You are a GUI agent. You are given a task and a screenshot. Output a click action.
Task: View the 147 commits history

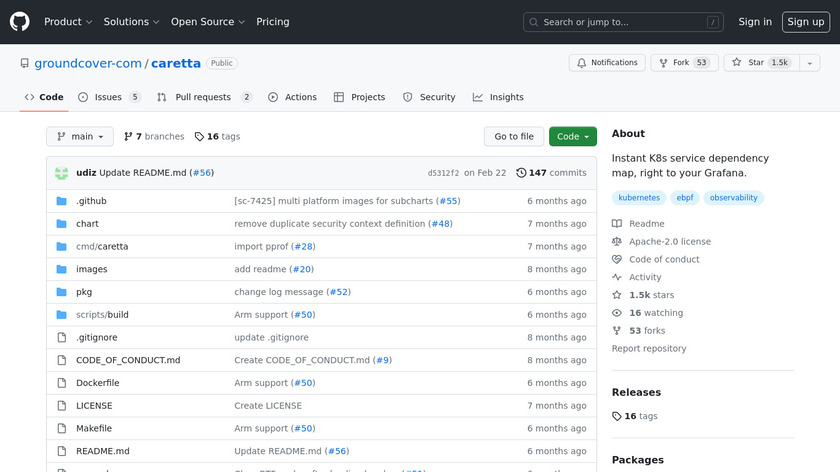(x=551, y=173)
